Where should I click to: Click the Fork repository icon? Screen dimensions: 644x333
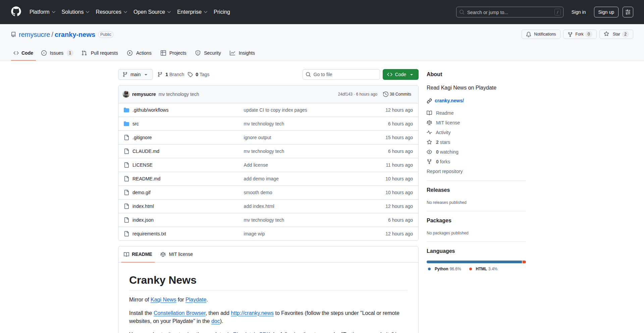point(570,34)
